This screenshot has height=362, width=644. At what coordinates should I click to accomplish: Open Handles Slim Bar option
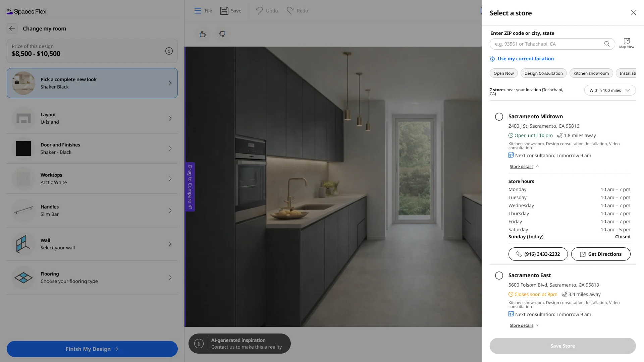(x=92, y=210)
